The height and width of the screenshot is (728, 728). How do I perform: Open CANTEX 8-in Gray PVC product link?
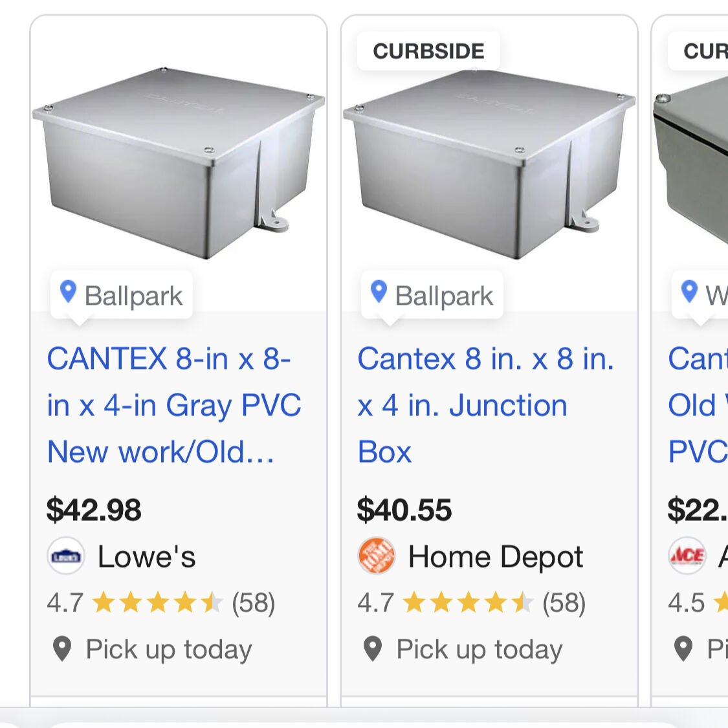[x=173, y=405]
